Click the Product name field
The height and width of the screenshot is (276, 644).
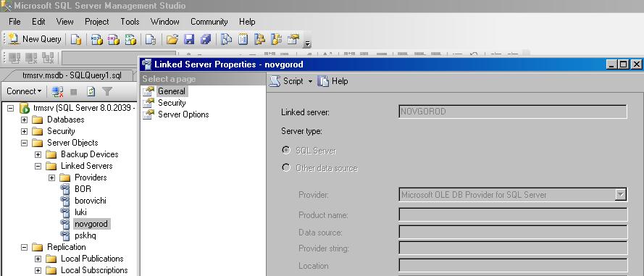point(513,215)
